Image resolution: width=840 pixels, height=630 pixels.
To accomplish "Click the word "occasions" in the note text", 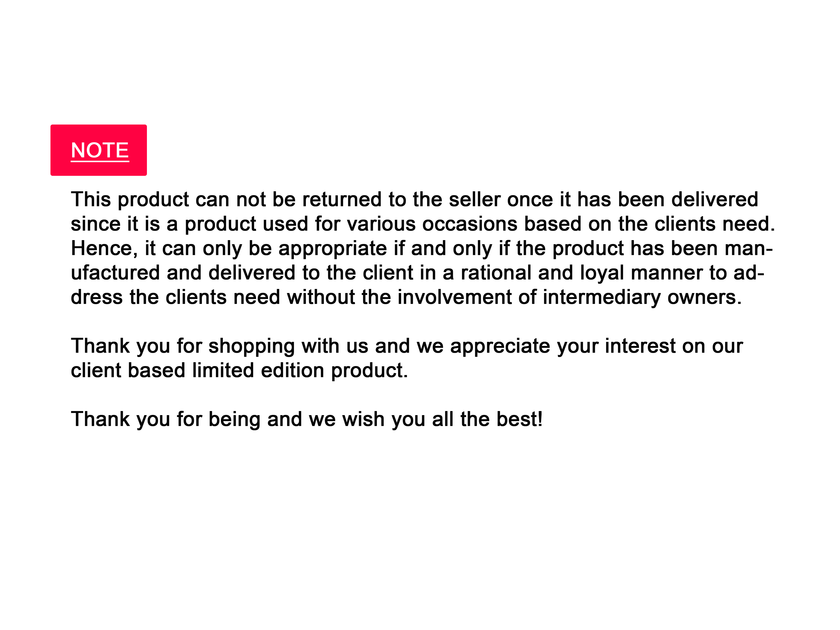I will [470, 224].
